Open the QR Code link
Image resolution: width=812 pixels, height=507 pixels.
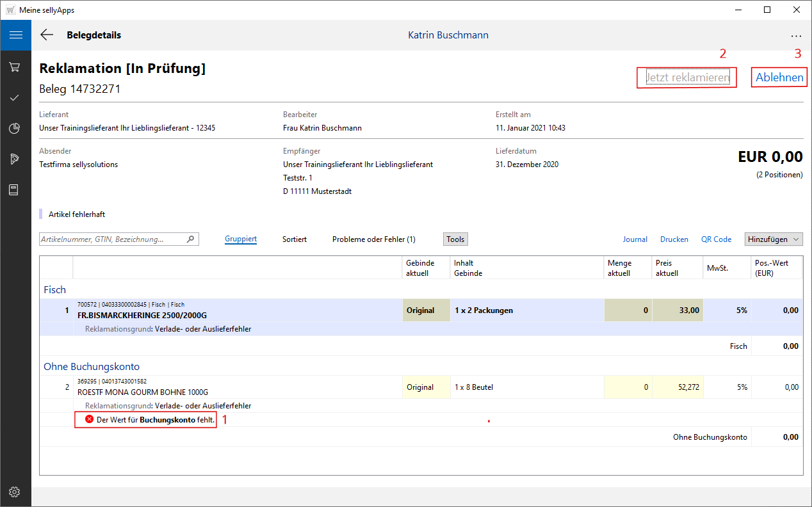716,239
